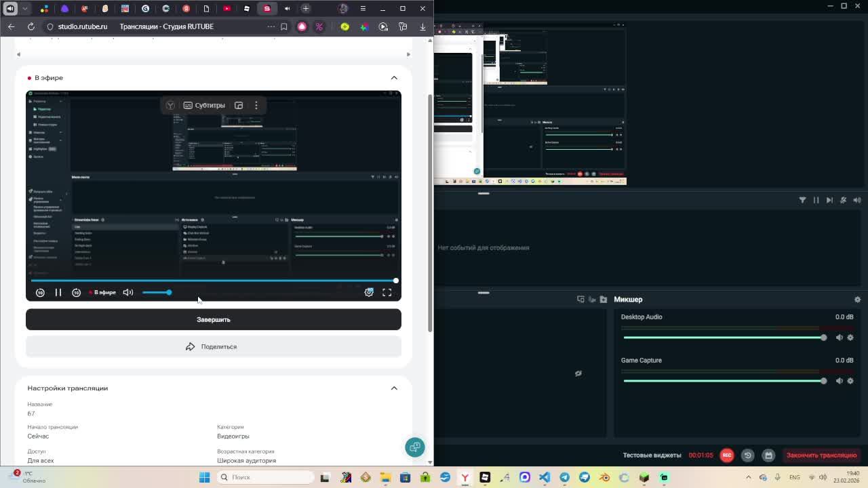Jump to live via В эфире player label
The image size is (868, 488).
tap(102, 292)
